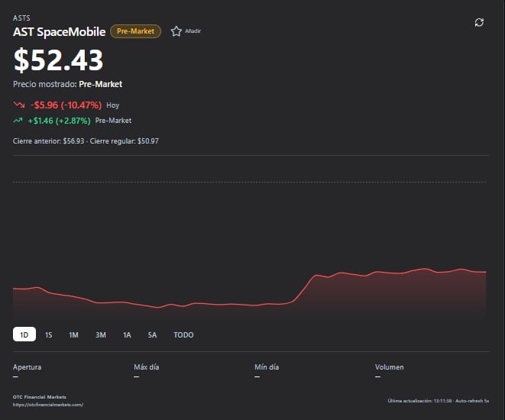505x420 pixels.
Task: Switch to the 1A chart range
Action: tap(127, 335)
